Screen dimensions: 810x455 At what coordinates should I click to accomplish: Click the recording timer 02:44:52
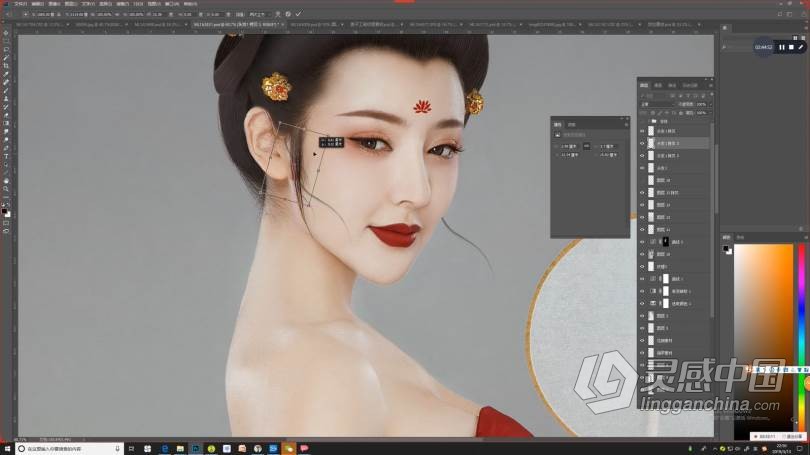point(763,47)
